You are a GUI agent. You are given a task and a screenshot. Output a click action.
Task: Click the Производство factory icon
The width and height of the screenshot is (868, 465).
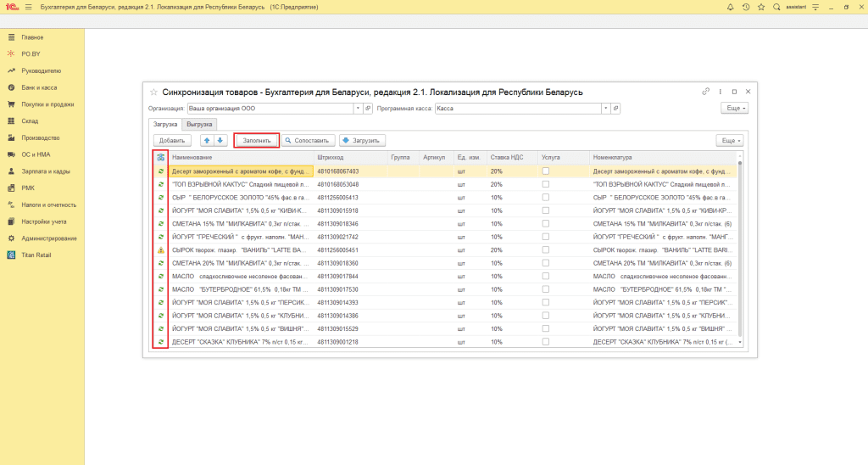(x=11, y=137)
